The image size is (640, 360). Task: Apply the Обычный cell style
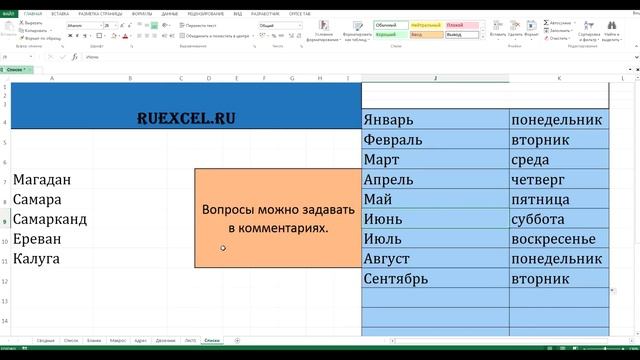tap(391, 25)
